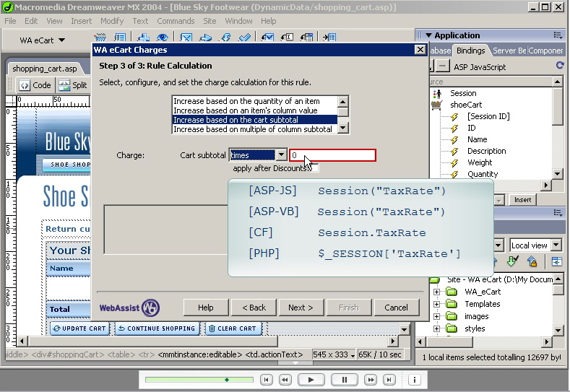The image size is (570, 392).
Task: Open the Site menu
Action: [210, 21]
